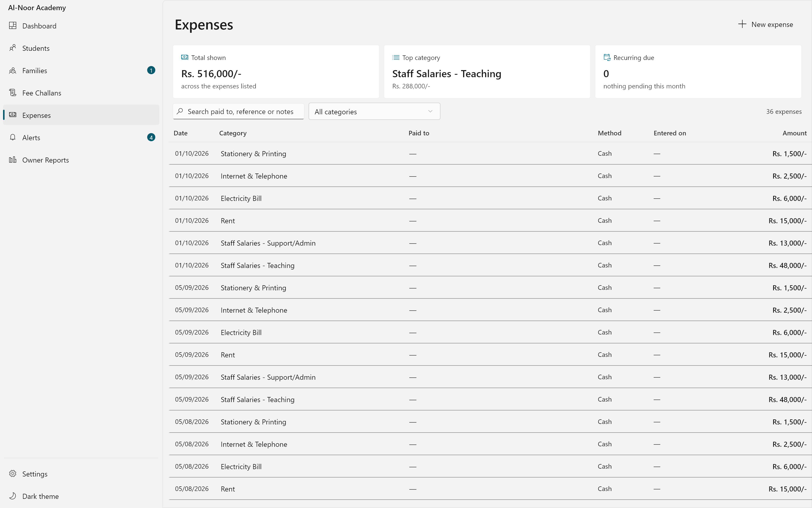Screen dimensions: 812x508
Task: Click the Entered on column header
Action: tap(670, 133)
